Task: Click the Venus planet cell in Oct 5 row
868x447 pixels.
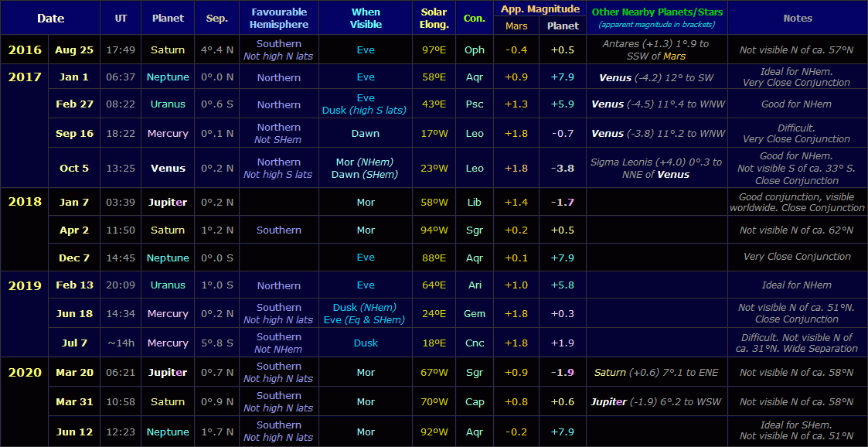Action: pyautogui.click(x=168, y=168)
